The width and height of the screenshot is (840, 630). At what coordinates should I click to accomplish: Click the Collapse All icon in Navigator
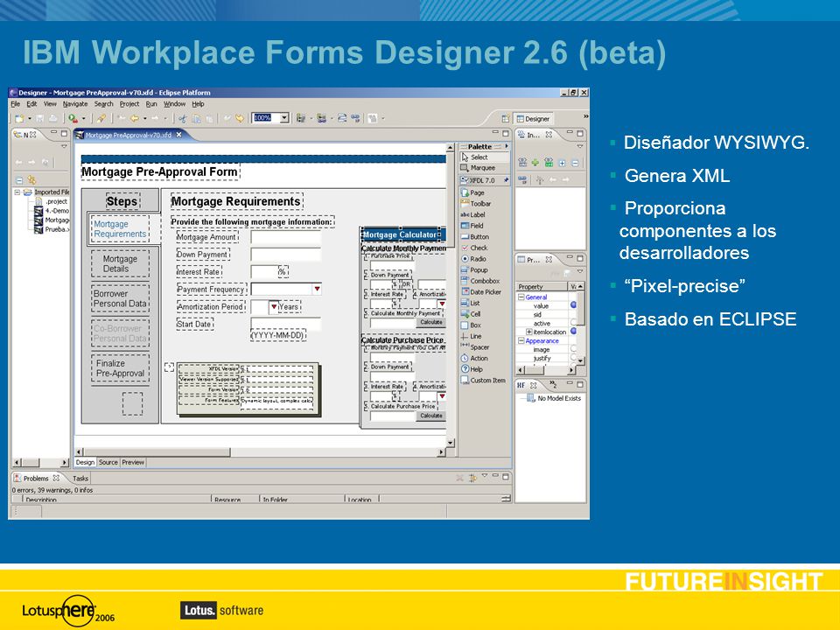click(19, 180)
